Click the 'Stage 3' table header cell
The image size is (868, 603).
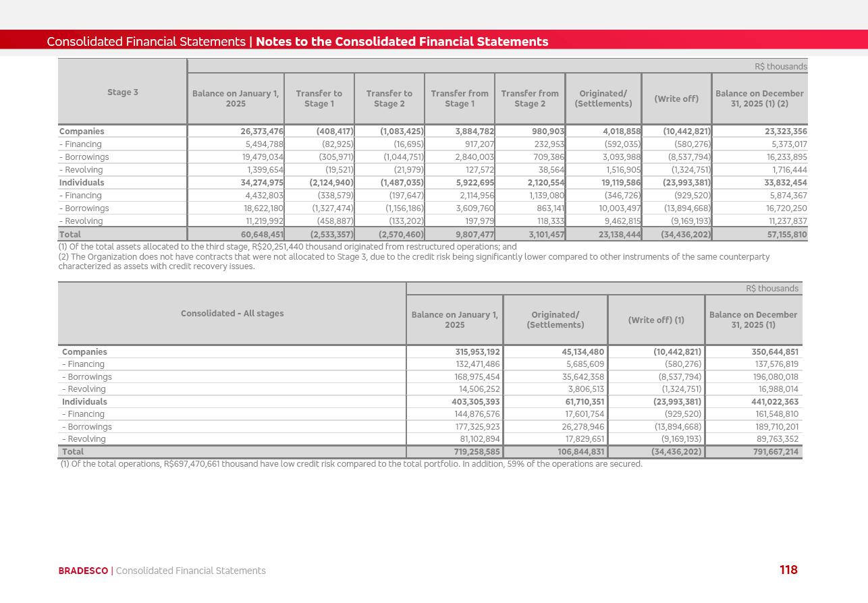[122, 92]
